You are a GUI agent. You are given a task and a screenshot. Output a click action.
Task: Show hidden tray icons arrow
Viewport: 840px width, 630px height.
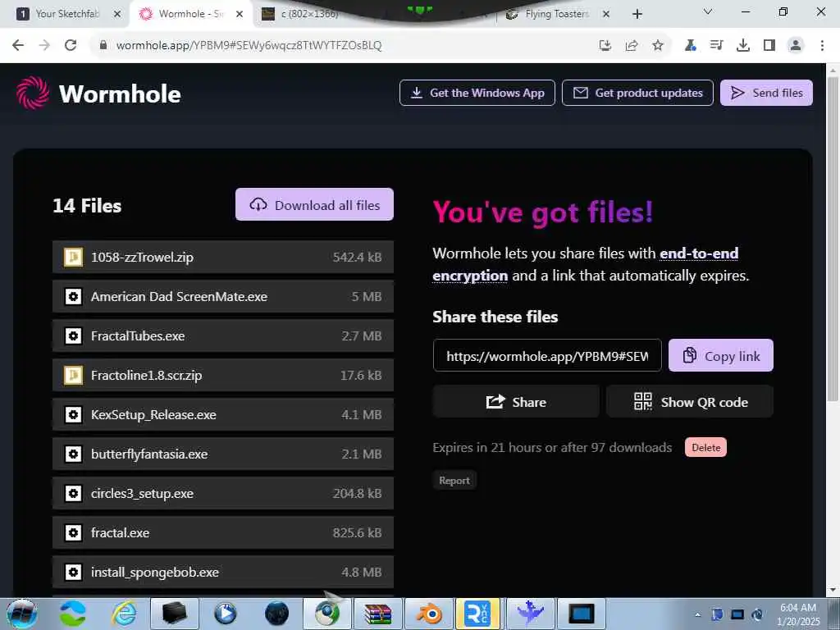(x=697, y=614)
